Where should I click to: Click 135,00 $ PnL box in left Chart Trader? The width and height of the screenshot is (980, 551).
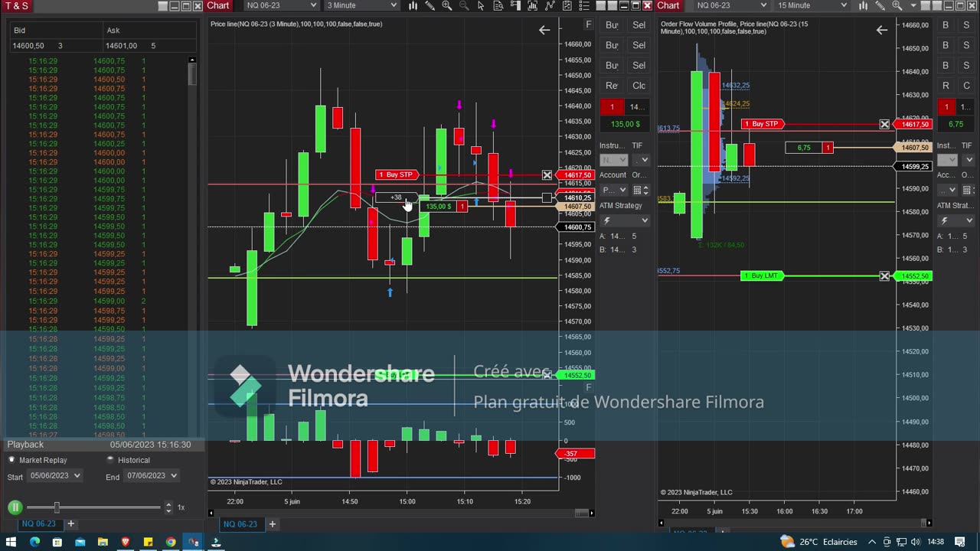(x=625, y=124)
